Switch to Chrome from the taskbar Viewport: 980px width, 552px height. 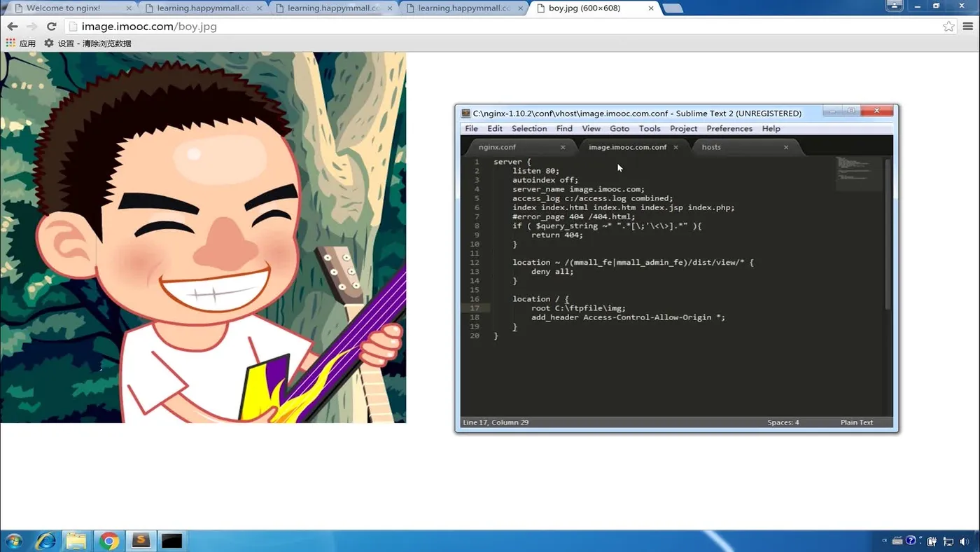(x=108, y=541)
